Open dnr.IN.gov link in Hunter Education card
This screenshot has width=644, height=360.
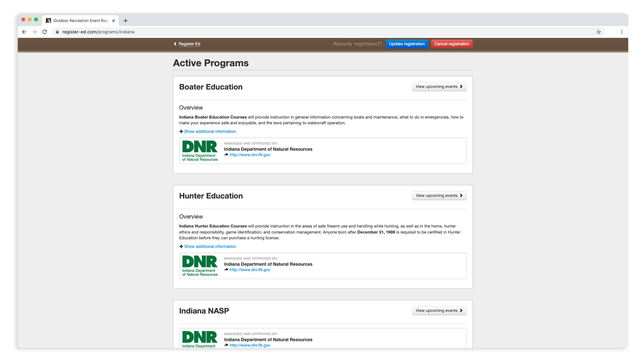tap(250, 269)
